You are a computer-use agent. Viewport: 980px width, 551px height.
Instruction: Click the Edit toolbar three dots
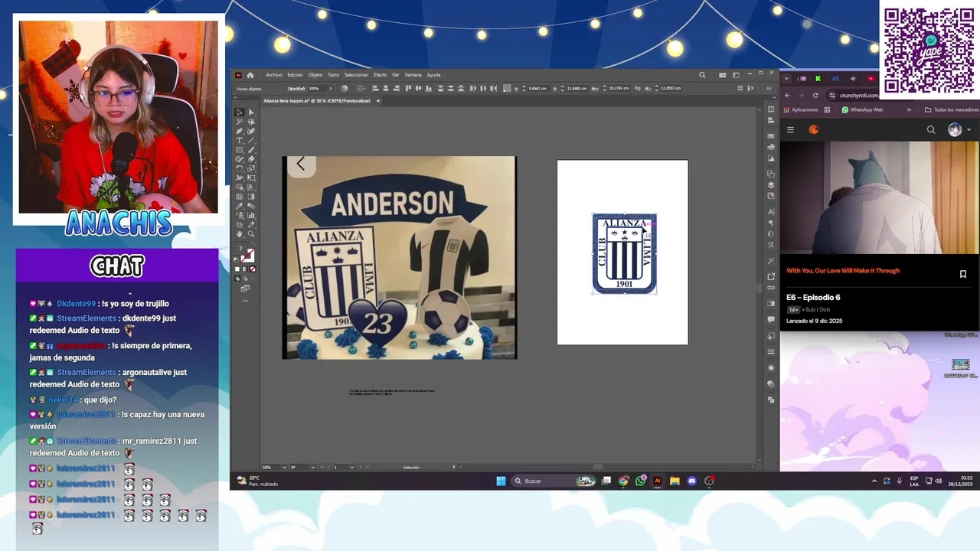(245, 300)
